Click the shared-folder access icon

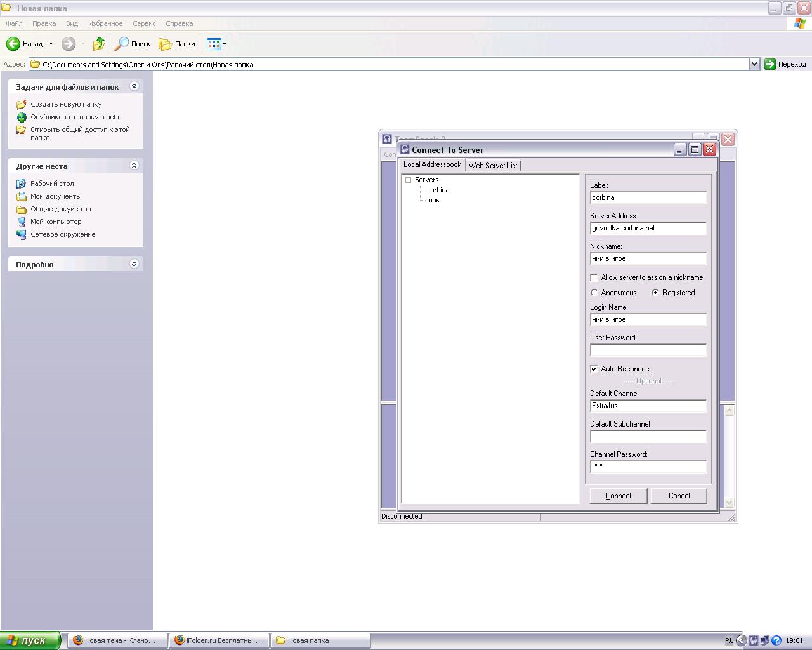22,129
